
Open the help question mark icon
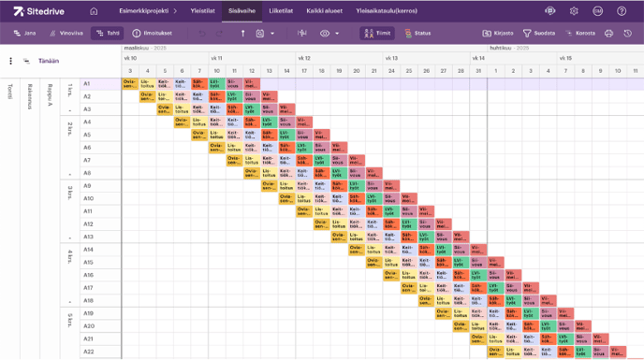click(622, 11)
